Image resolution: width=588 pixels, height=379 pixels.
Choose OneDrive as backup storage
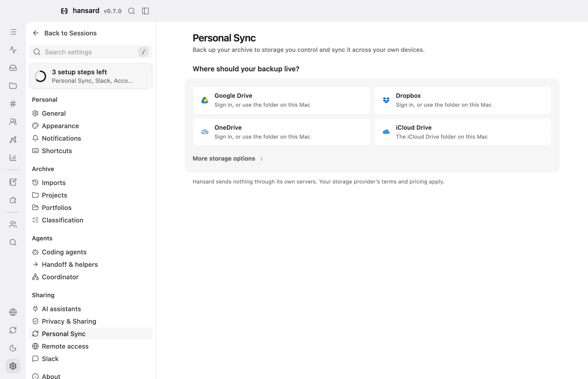tap(282, 132)
